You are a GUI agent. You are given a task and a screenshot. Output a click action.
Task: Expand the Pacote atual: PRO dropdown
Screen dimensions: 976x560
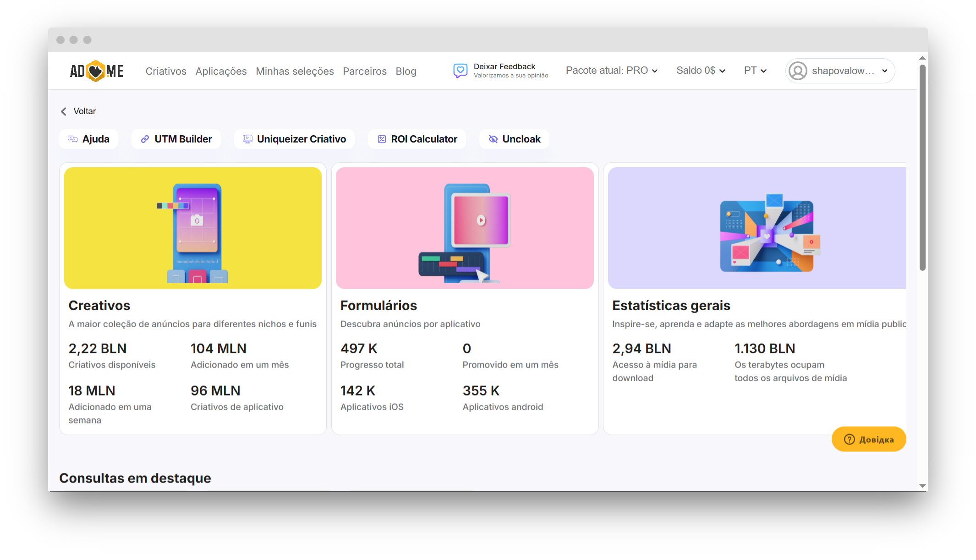click(612, 71)
